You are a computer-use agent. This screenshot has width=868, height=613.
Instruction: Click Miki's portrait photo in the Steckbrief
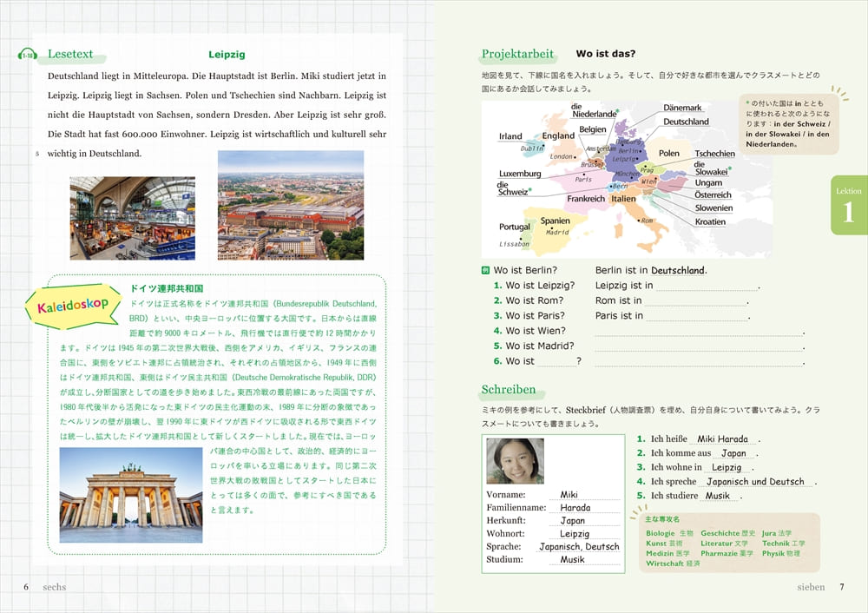pyautogui.click(x=515, y=462)
